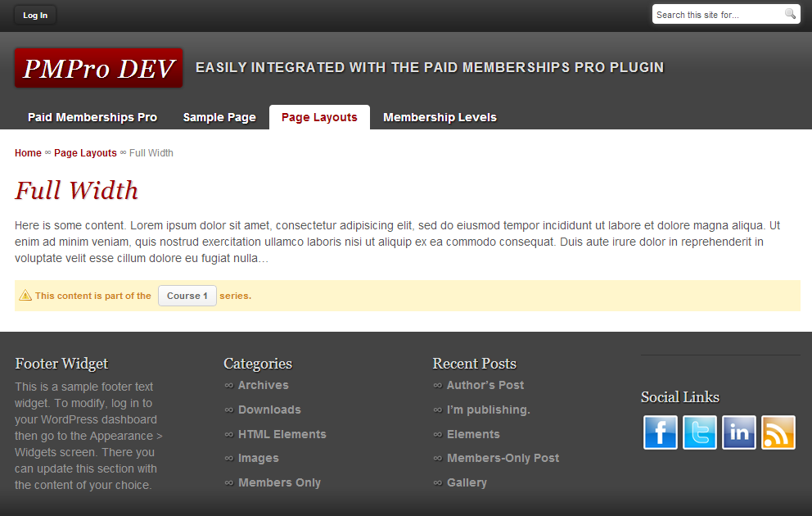
Task: Open the Elements recent post link
Action: coord(473,434)
